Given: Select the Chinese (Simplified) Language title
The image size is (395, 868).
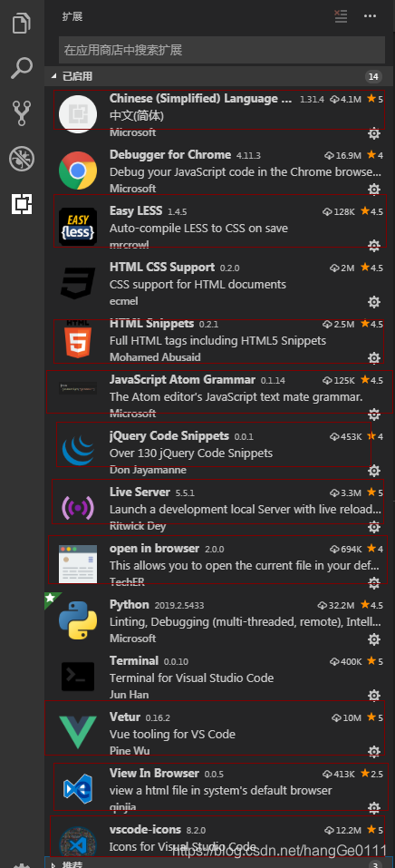Looking at the screenshot, I should (x=201, y=99).
